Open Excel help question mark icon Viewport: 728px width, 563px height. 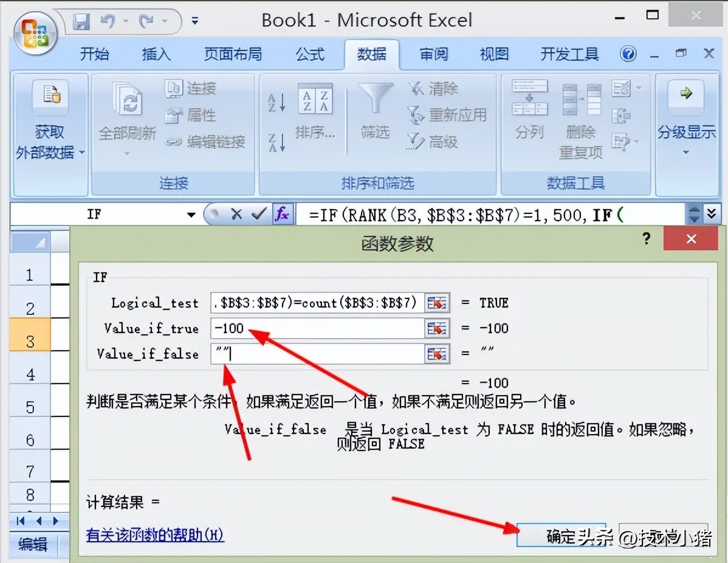[628, 54]
